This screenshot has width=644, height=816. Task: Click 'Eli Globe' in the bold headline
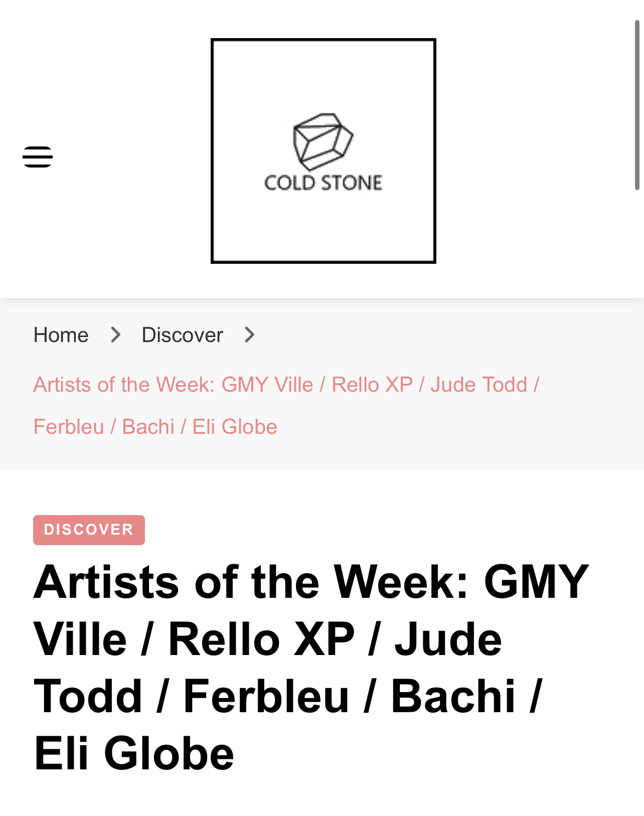point(134,753)
